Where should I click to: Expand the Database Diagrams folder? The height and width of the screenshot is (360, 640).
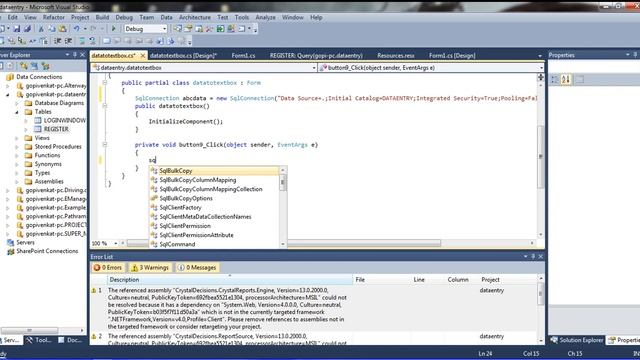tap(17, 103)
